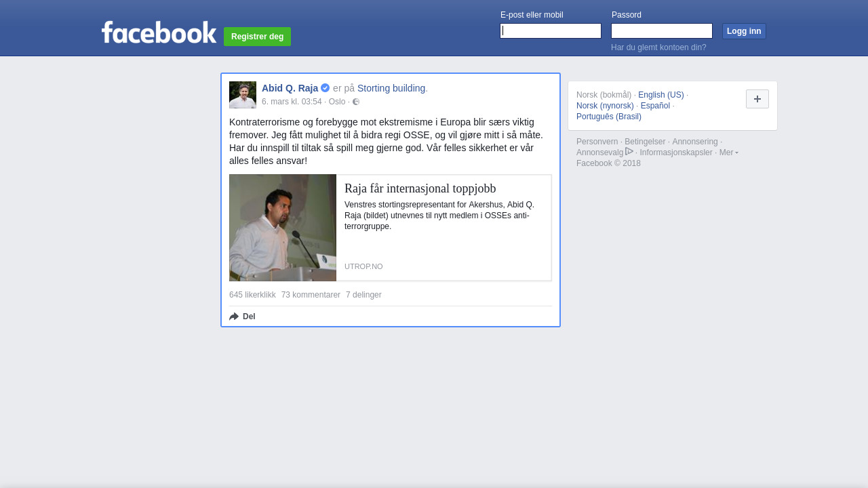Screen dimensions: 868x488
Task: Open Har du glemt kontoen din link
Action: [x=658, y=47]
